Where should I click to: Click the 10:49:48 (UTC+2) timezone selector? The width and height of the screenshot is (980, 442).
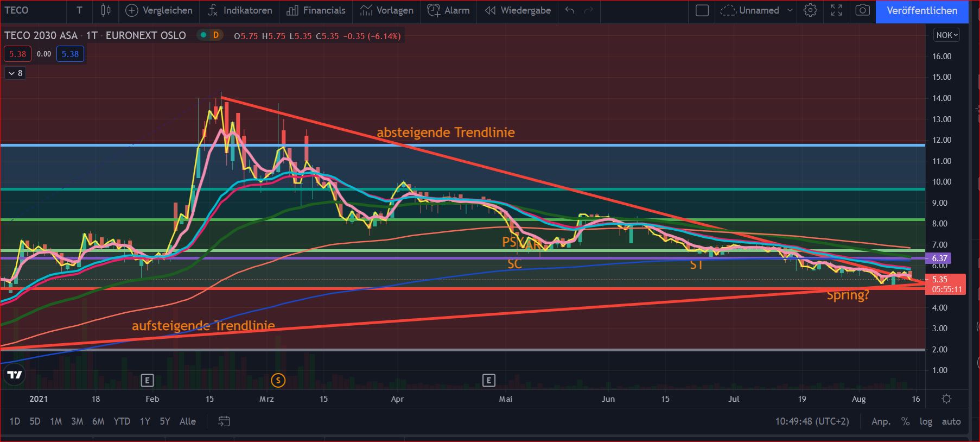click(812, 421)
